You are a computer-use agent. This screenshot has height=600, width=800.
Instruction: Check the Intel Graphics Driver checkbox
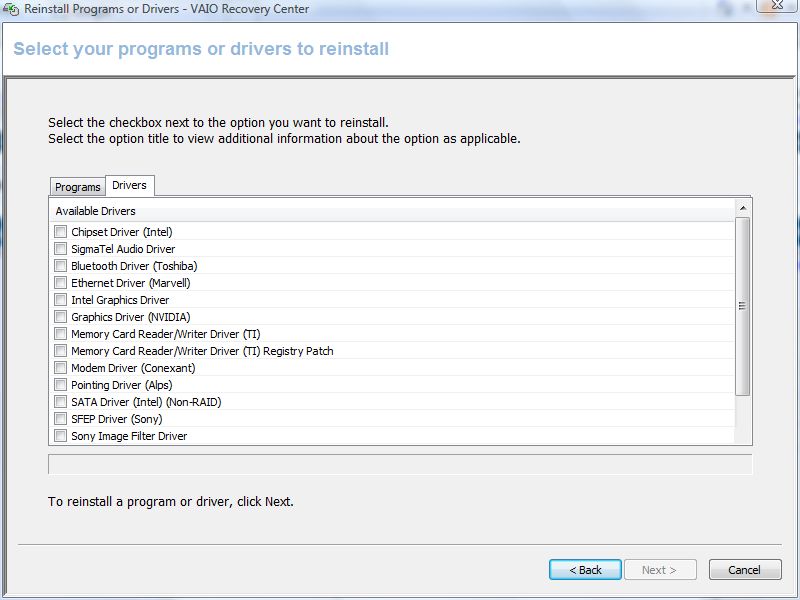pyautogui.click(x=61, y=299)
